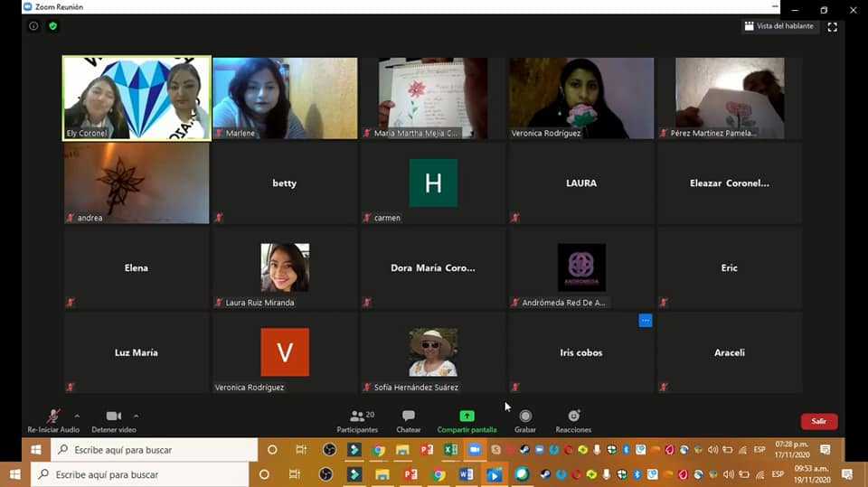Screen dimensions: 868x487
Task: Open the Windows Start menu in bottom taskbar
Action: 15,474
